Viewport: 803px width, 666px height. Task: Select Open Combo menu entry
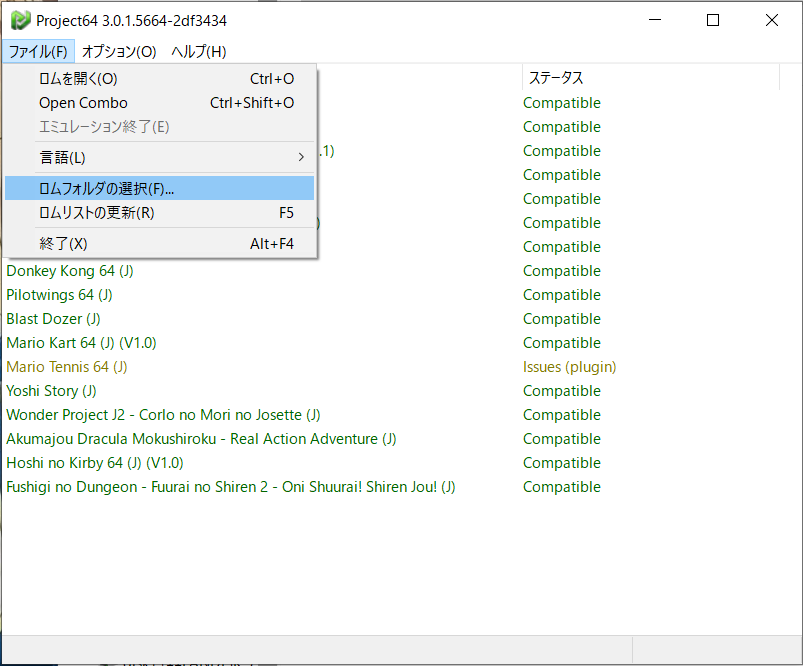159,103
